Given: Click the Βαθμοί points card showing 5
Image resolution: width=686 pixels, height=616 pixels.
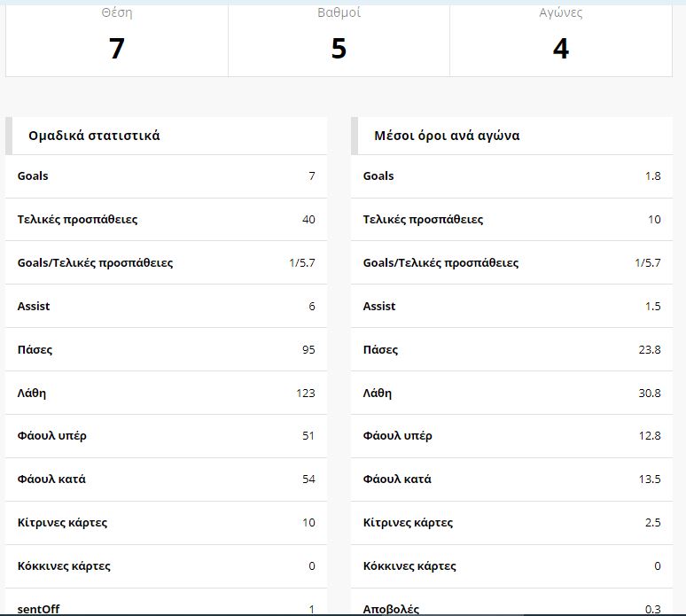Looking at the screenshot, I should point(339,39).
